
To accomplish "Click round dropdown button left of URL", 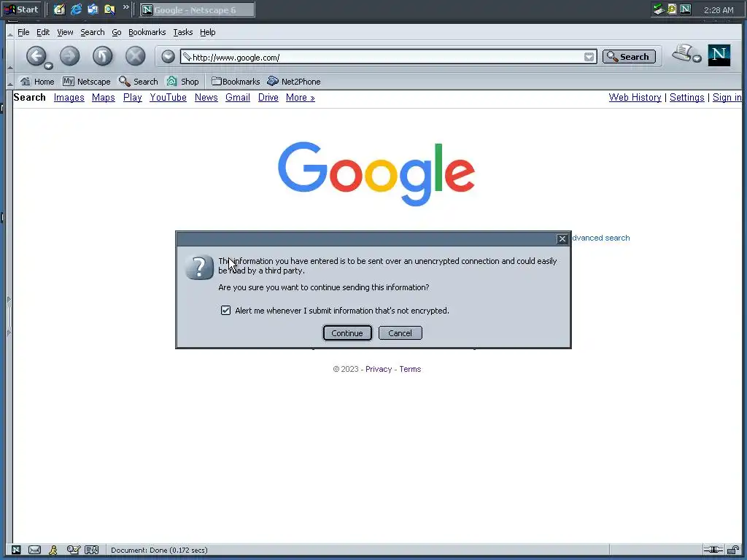I will point(168,57).
